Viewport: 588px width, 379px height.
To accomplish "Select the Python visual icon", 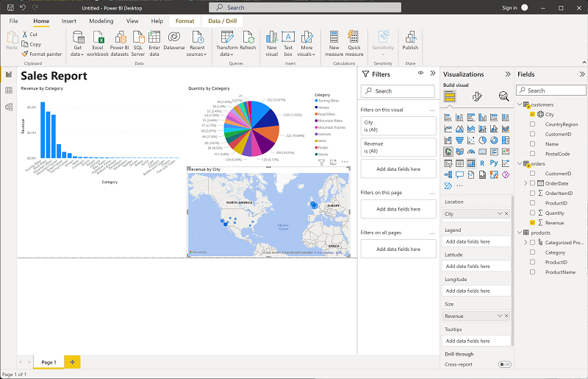I will point(494,163).
